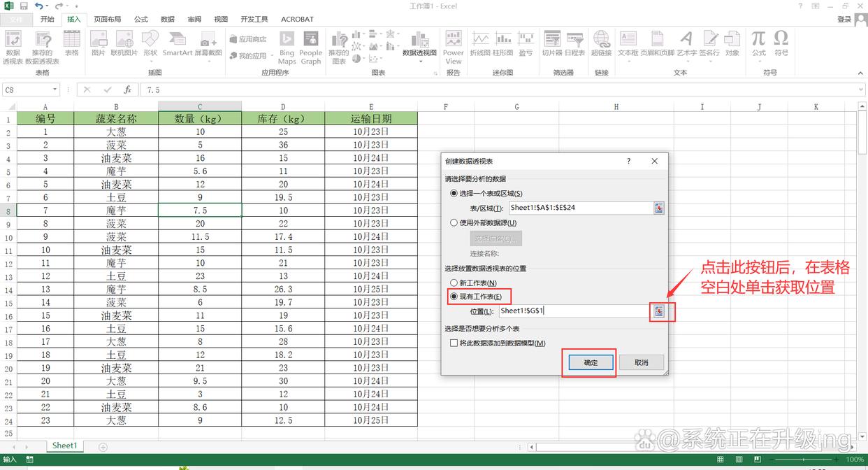The height and width of the screenshot is (470, 868).
Task: Click the Save icon in quick access toolbar
Action: pos(24,6)
